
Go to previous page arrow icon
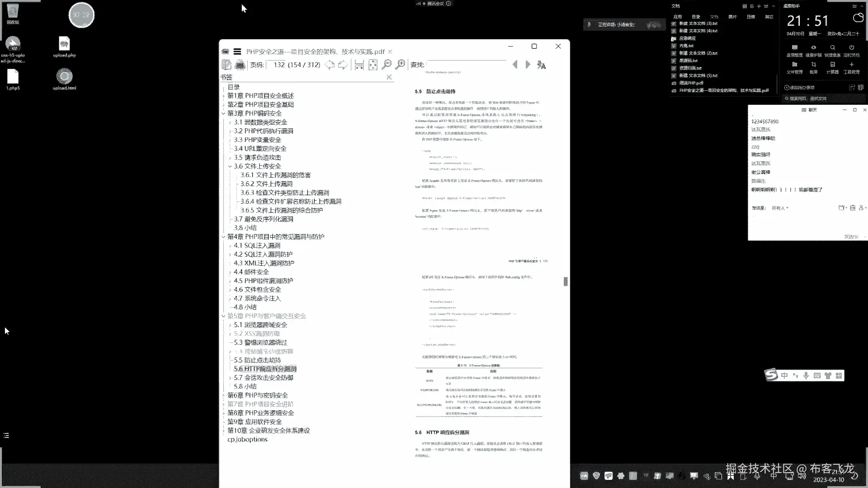pyautogui.click(x=330, y=65)
